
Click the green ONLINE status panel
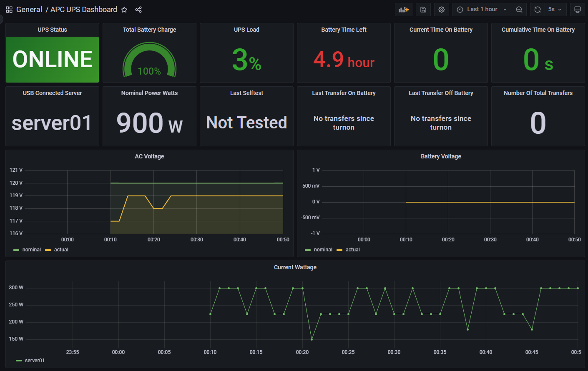click(52, 59)
